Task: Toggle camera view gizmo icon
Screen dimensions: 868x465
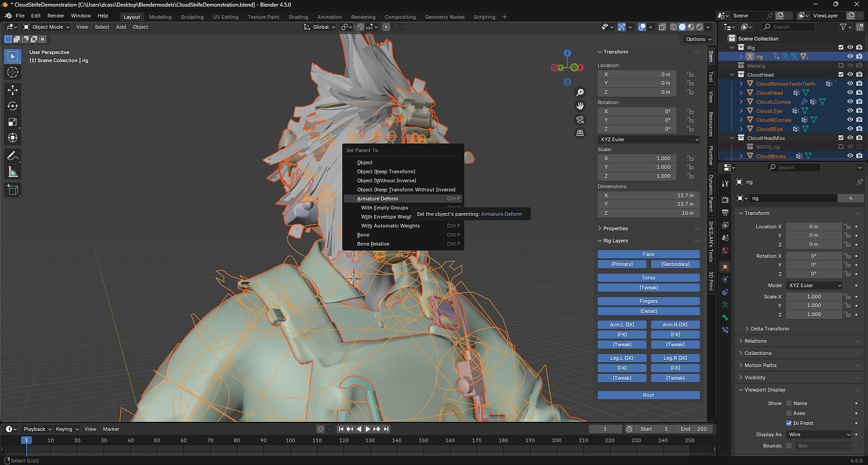Action: [x=580, y=119]
